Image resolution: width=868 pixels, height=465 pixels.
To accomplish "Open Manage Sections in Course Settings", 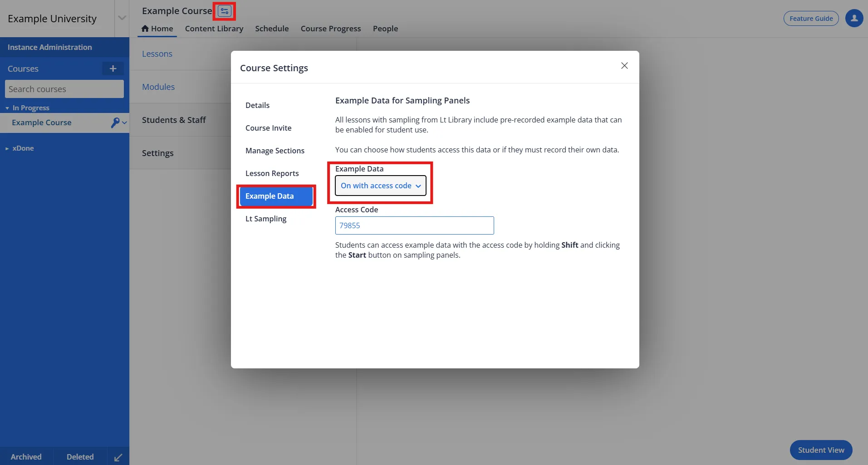I will (275, 150).
